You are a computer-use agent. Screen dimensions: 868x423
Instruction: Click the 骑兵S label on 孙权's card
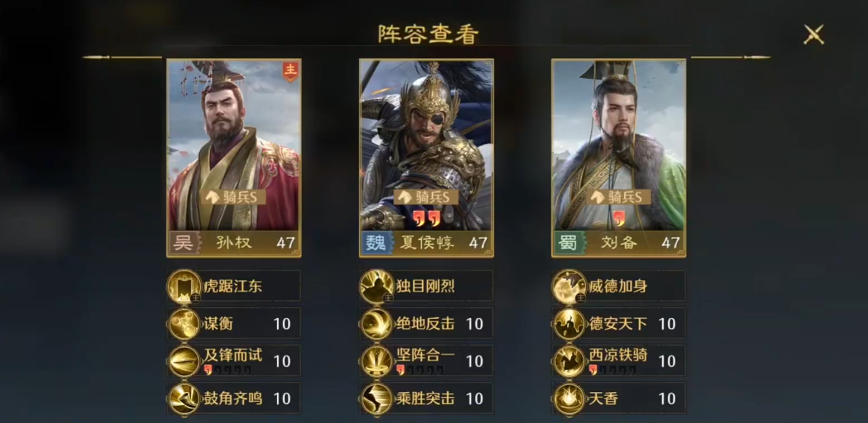point(234,197)
